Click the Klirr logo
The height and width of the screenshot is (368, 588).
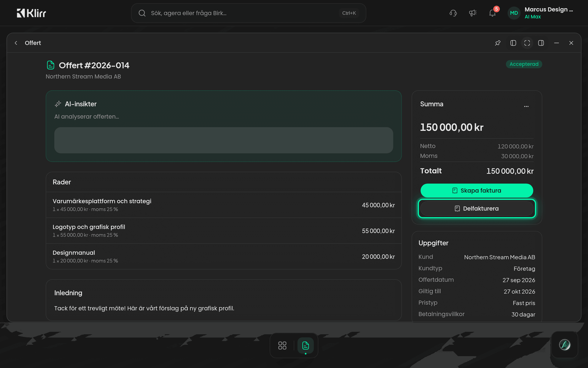click(x=31, y=13)
